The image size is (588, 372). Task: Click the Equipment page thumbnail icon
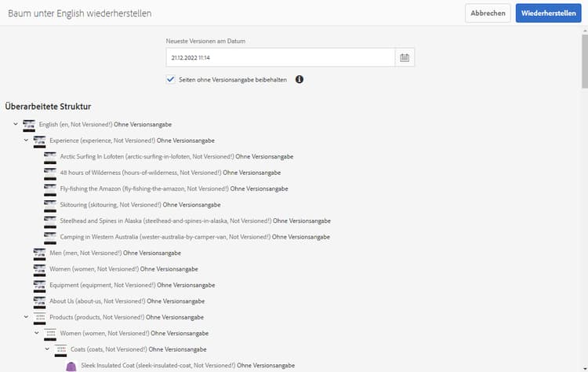(39, 286)
